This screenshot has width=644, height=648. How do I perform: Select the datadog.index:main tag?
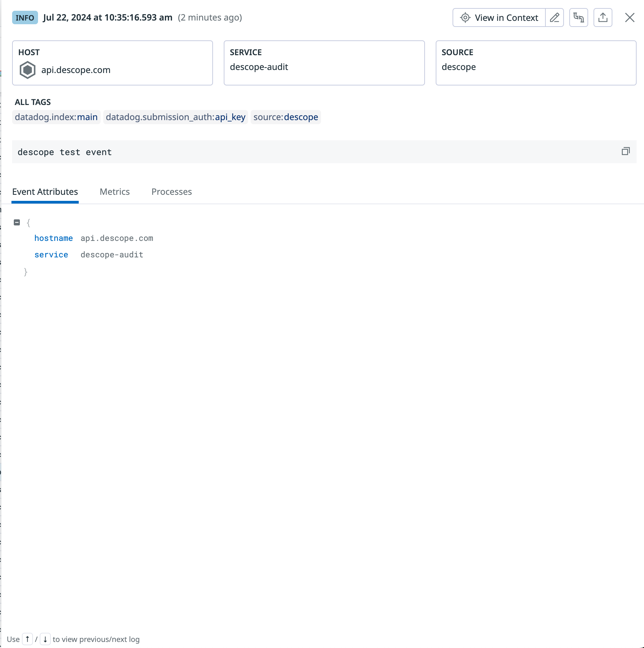(56, 117)
